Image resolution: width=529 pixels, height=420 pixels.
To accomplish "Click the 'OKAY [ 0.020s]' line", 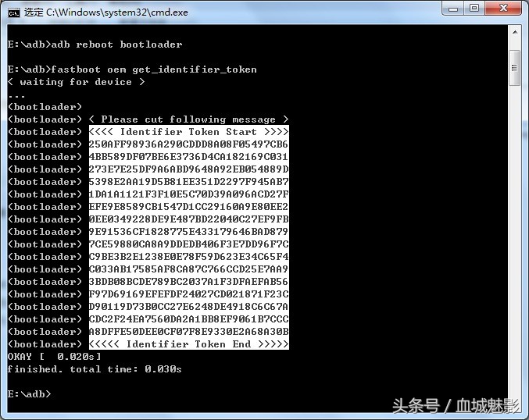I will point(55,357).
